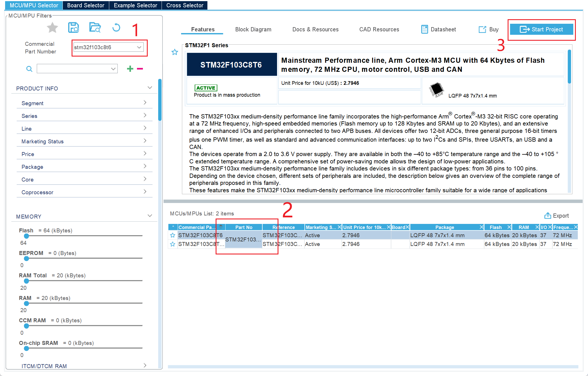Click the search filter input field

pyautogui.click(x=74, y=69)
